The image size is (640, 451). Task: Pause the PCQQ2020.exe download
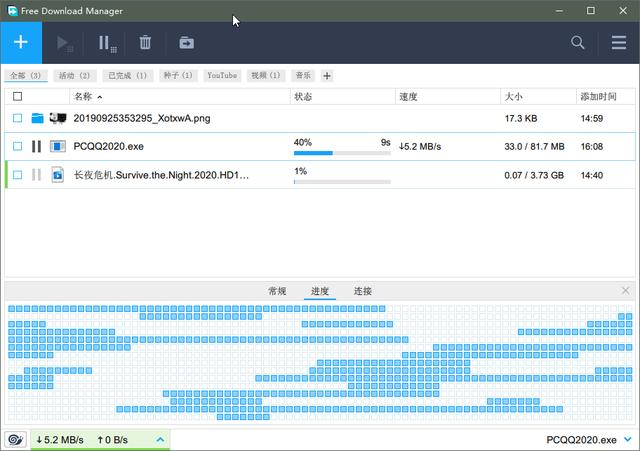[36, 146]
